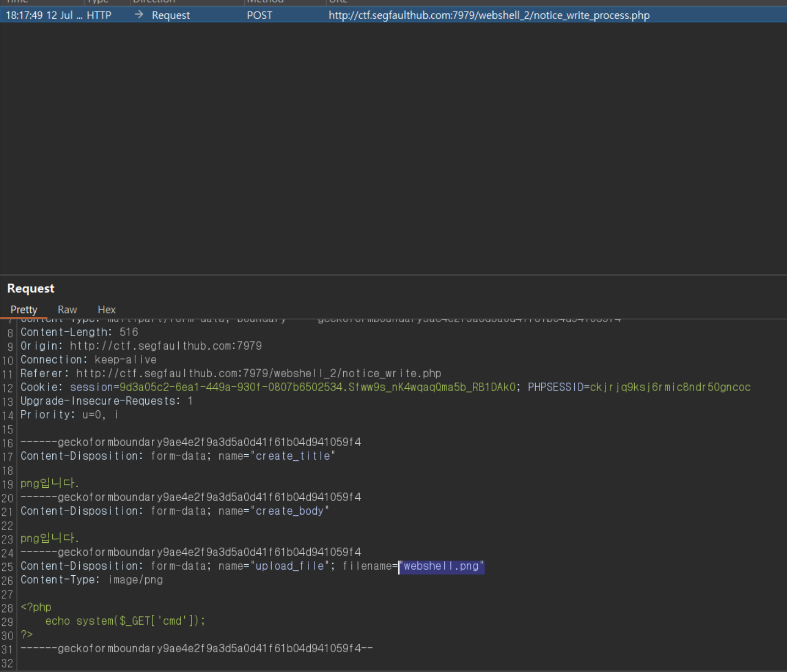Click the 'Request' direction label in the history row
This screenshot has width=787, height=672.
point(170,15)
